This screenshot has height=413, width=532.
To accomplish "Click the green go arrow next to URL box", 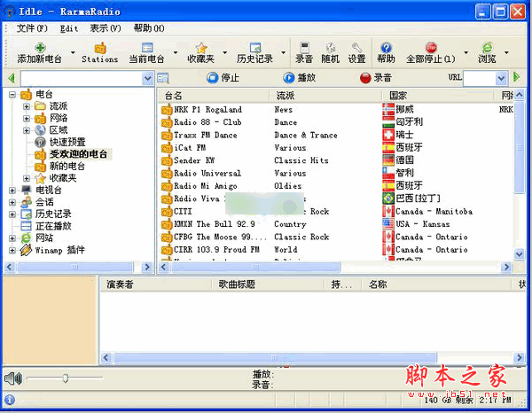I will tap(517, 77).
